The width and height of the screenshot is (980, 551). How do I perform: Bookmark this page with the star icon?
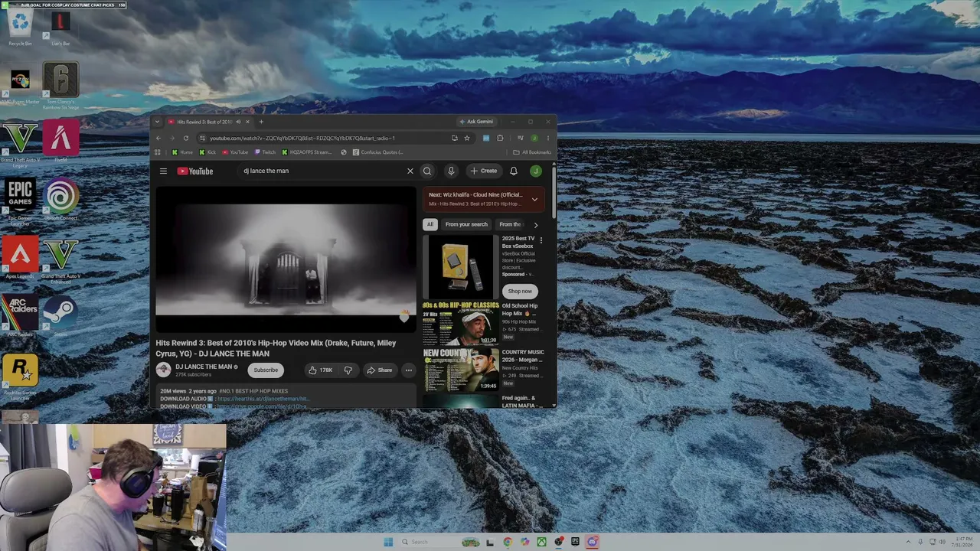tap(466, 138)
